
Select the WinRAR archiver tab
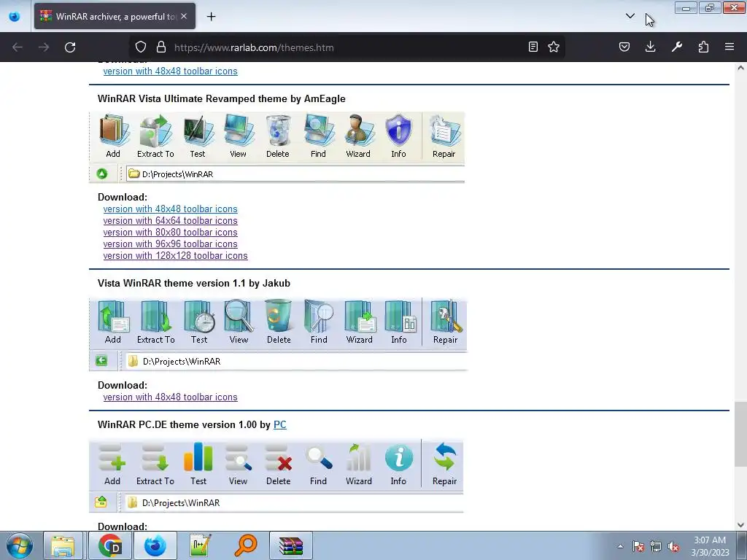115,17
